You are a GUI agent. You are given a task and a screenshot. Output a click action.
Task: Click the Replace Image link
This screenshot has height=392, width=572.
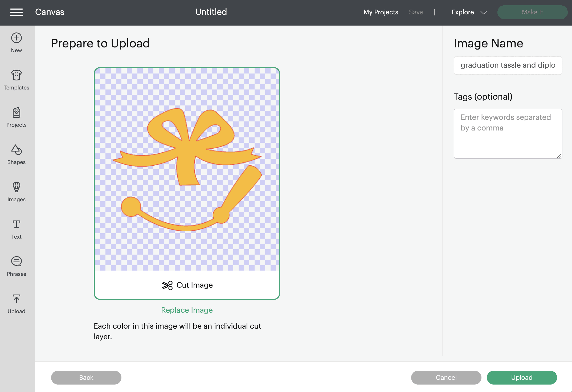[x=187, y=310]
